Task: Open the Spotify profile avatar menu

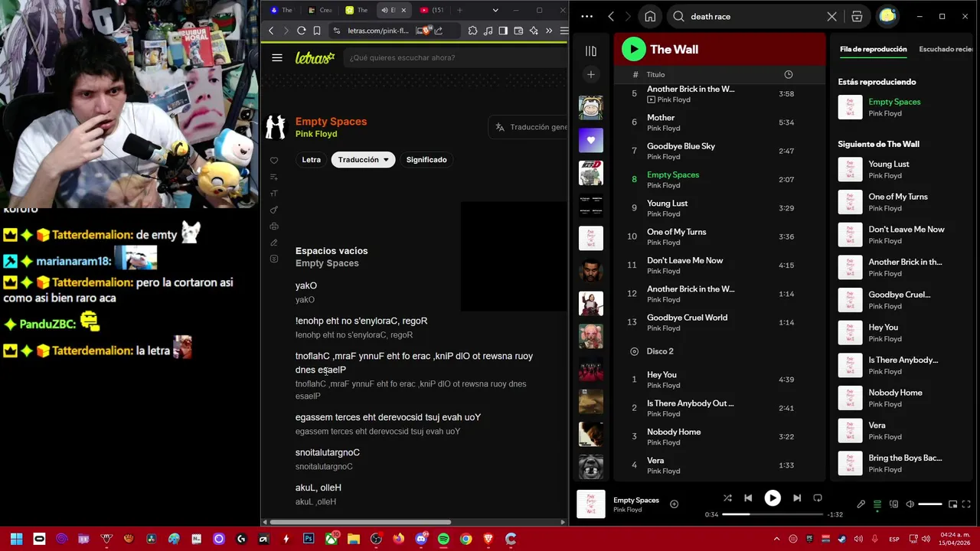Action: pyautogui.click(x=887, y=16)
